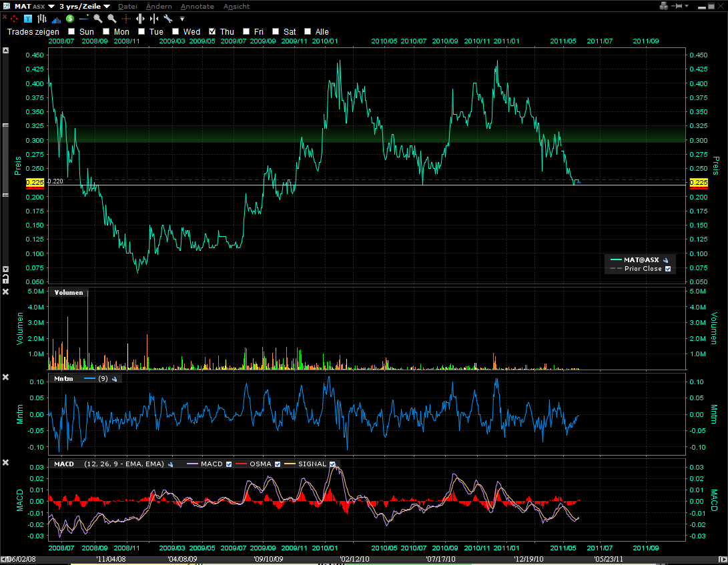Viewport: 728px width, 565px height.
Task: Open the MAT ASX symbol dropdown
Action: point(51,7)
